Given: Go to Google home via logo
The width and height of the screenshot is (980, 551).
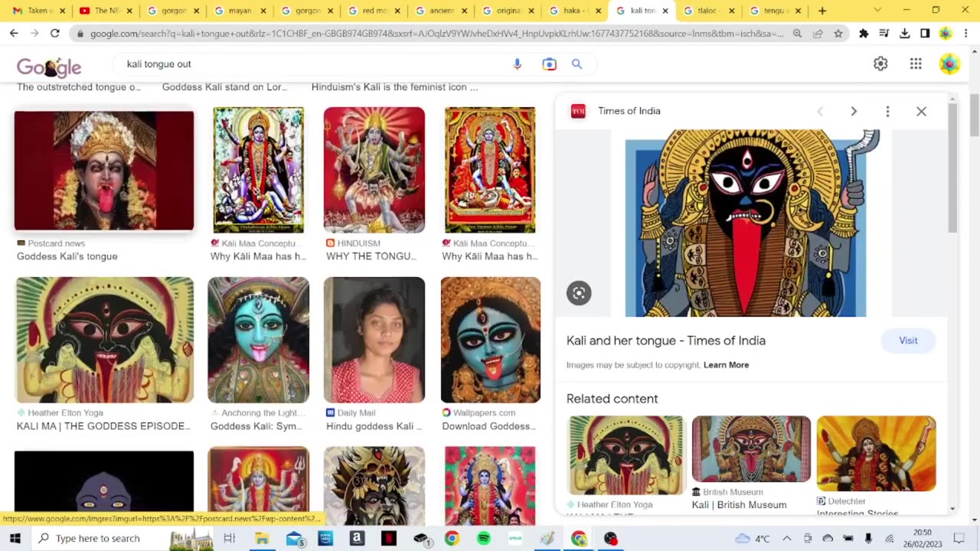Looking at the screenshot, I should [x=49, y=67].
